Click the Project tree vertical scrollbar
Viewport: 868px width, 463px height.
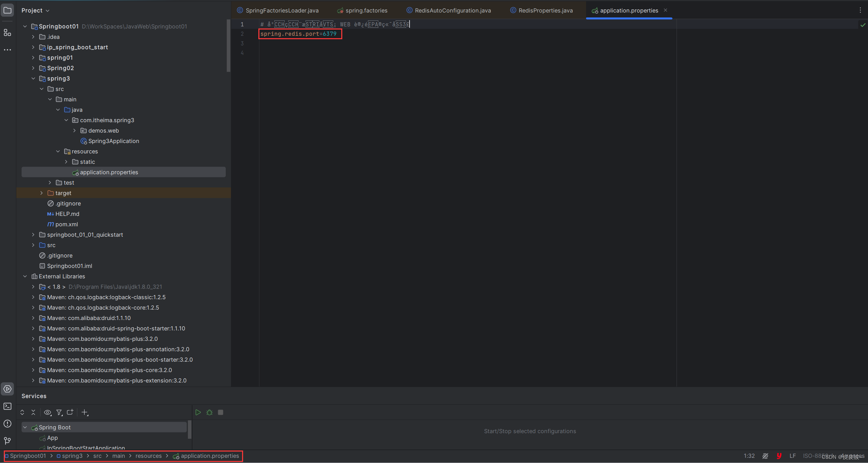[x=228, y=46]
